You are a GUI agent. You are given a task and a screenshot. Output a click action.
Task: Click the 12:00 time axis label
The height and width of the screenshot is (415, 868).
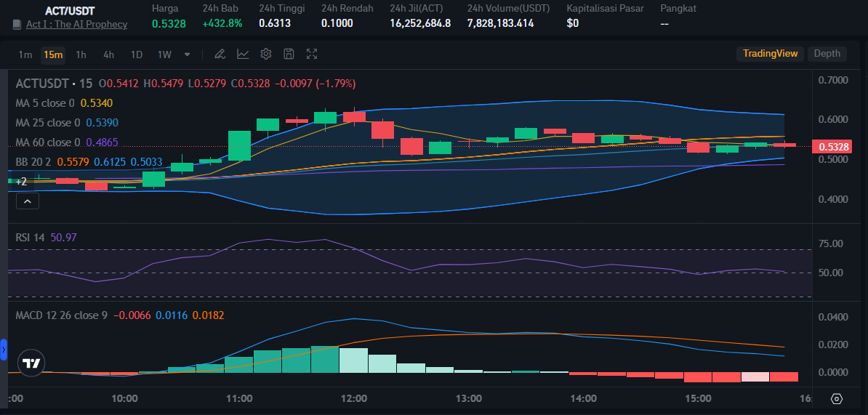tap(354, 398)
